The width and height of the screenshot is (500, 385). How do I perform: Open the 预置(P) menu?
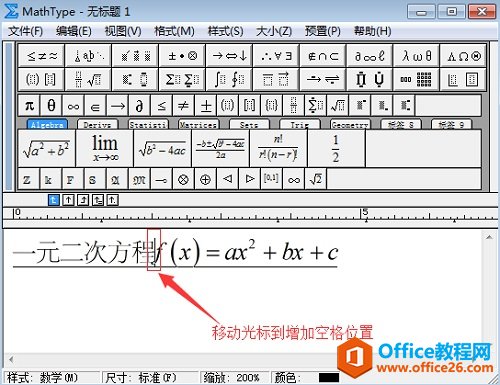(x=323, y=31)
